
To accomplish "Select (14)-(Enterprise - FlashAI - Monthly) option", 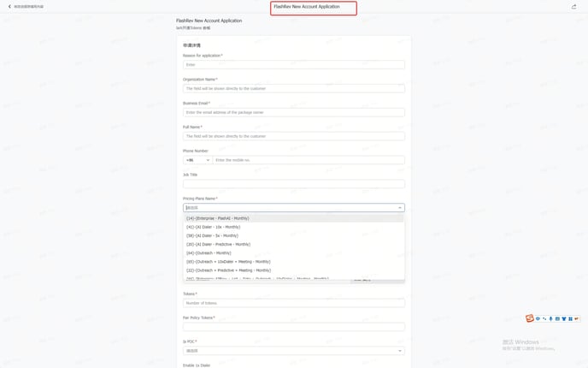I will [x=294, y=218].
